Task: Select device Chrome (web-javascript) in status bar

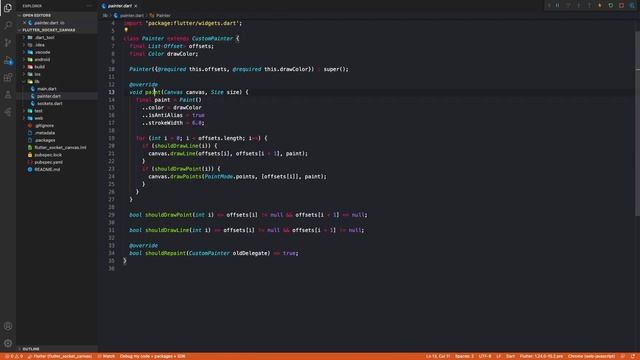Action: tap(591, 356)
